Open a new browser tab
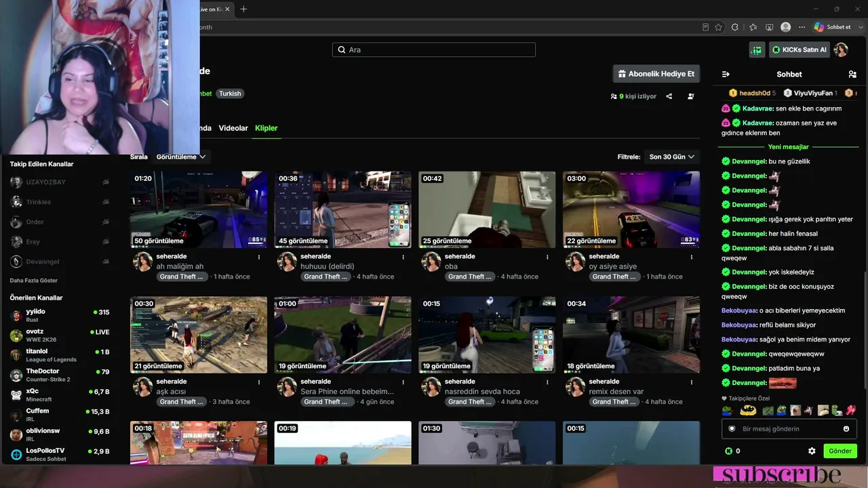This screenshot has width=868, height=488. pyautogui.click(x=243, y=9)
